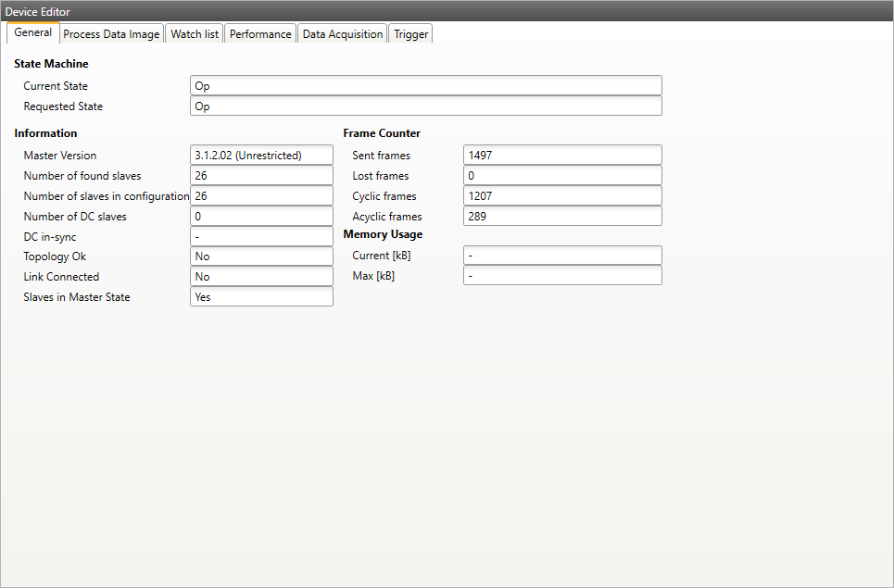Click the Topology Ok value field
Image resolution: width=894 pixels, height=588 pixels.
click(260, 256)
